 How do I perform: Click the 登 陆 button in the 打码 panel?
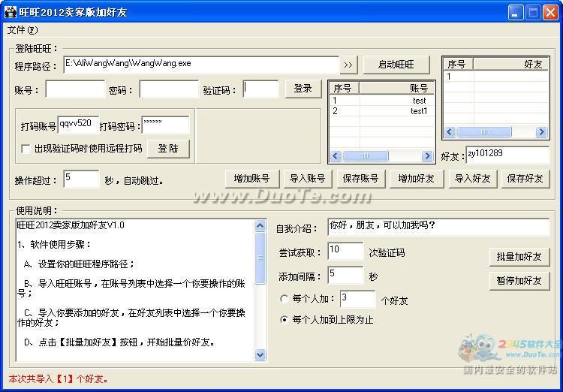[168, 149]
